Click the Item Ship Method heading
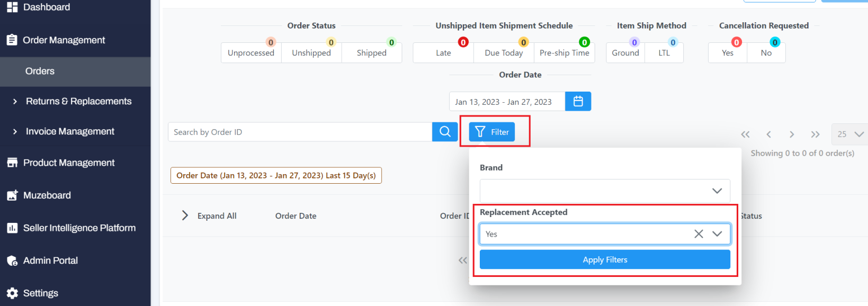 tap(651, 25)
